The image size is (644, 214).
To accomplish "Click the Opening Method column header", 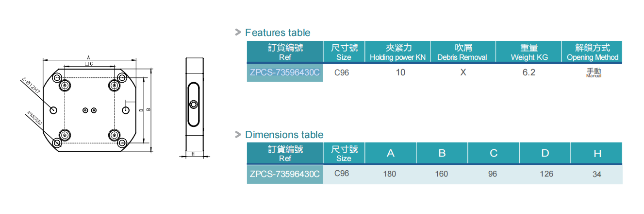I will [592, 52].
